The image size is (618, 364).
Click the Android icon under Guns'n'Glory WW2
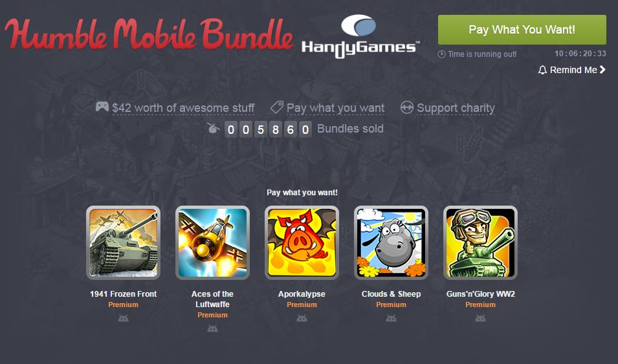point(480,318)
